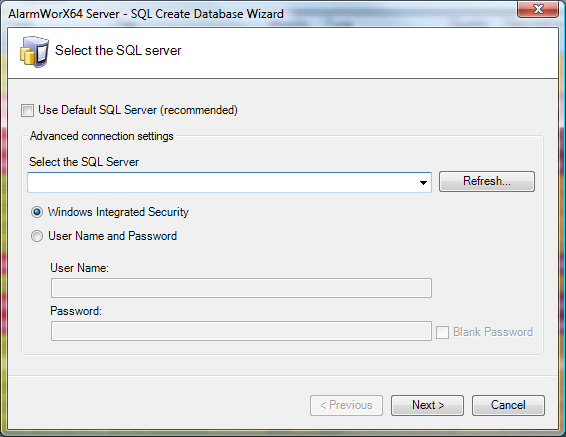Click the database wizard icon in header
This screenshot has width=566, height=437.
pos(34,51)
